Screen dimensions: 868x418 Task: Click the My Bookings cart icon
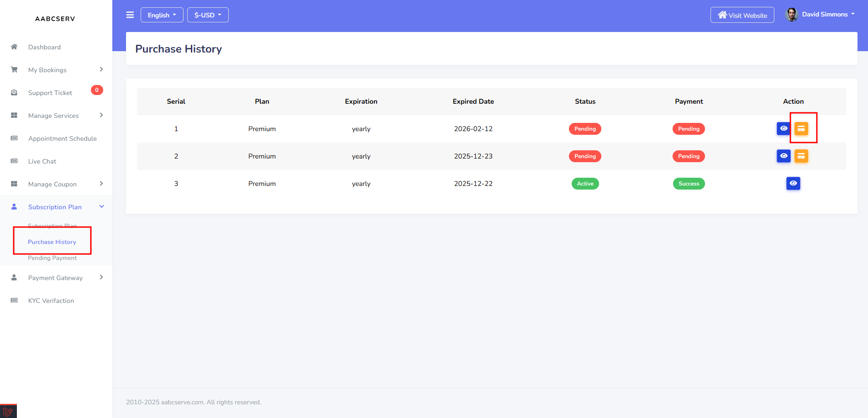14,69
